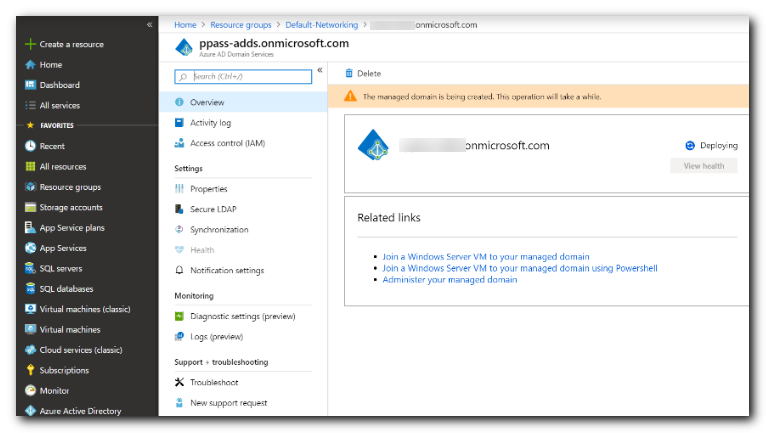Click the Cloud services (classic) icon
The height and width of the screenshot is (433, 766).
(x=30, y=349)
